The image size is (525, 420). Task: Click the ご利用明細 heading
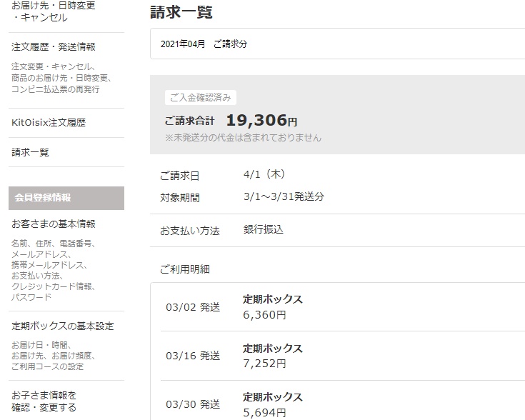pos(185,269)
